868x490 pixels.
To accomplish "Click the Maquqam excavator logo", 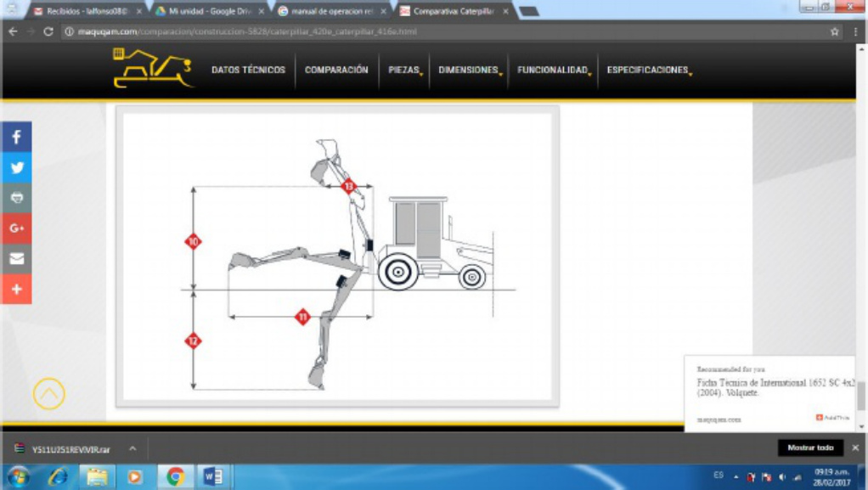I will 153,68.
